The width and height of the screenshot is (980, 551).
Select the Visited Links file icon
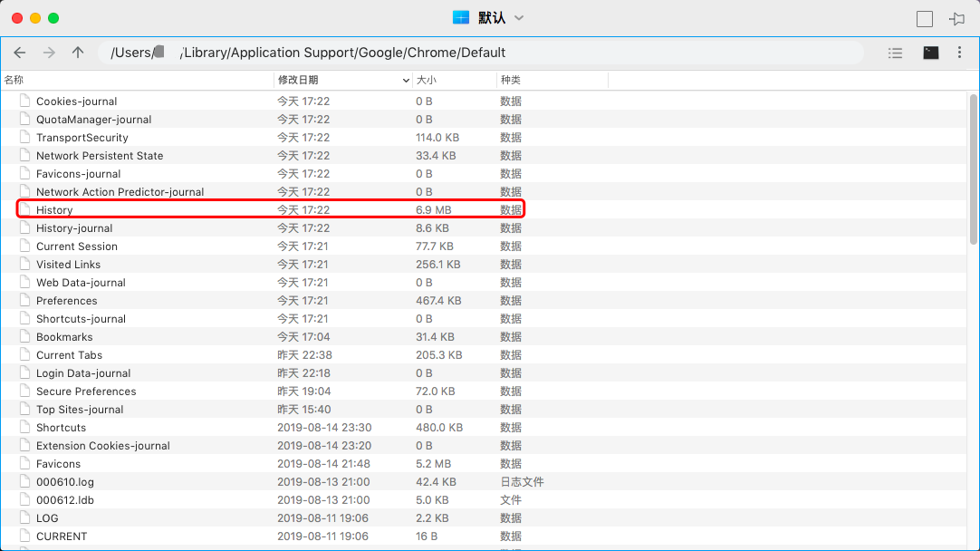(25, 264)
